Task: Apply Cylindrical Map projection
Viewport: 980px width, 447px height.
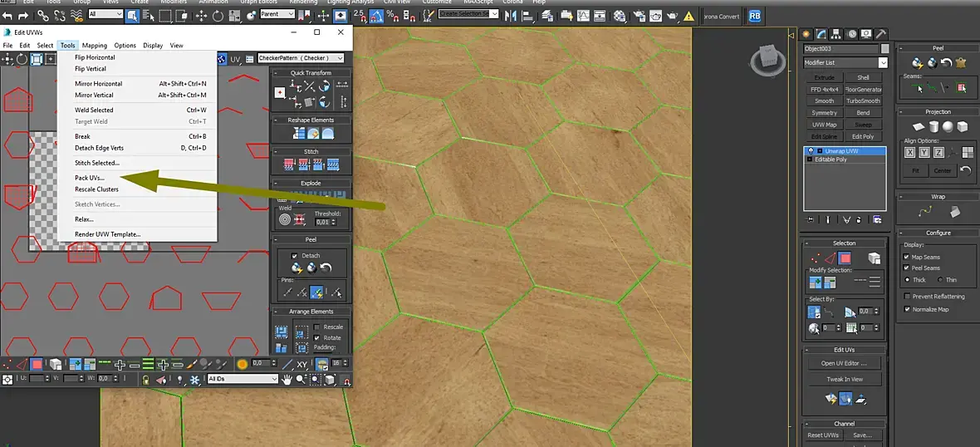Action: point(933,127)
